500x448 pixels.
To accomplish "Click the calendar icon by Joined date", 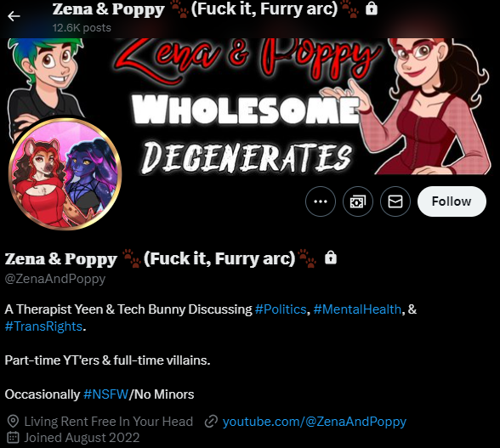I will pyautogui.click(x=13, y=438).
